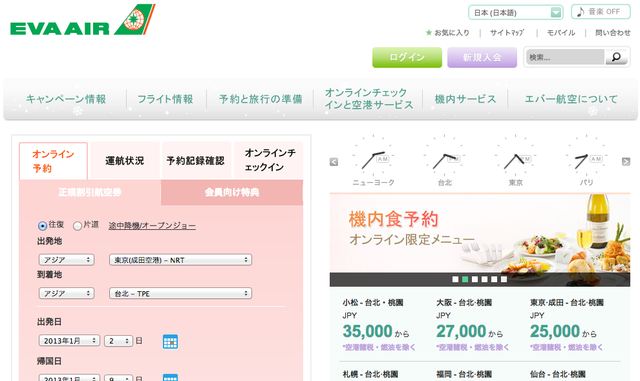The width and height of the screenshot is (640, 381).
Task: Open 東京(成田空港) - NRT departure dropdown
Action: pos(180,260)
